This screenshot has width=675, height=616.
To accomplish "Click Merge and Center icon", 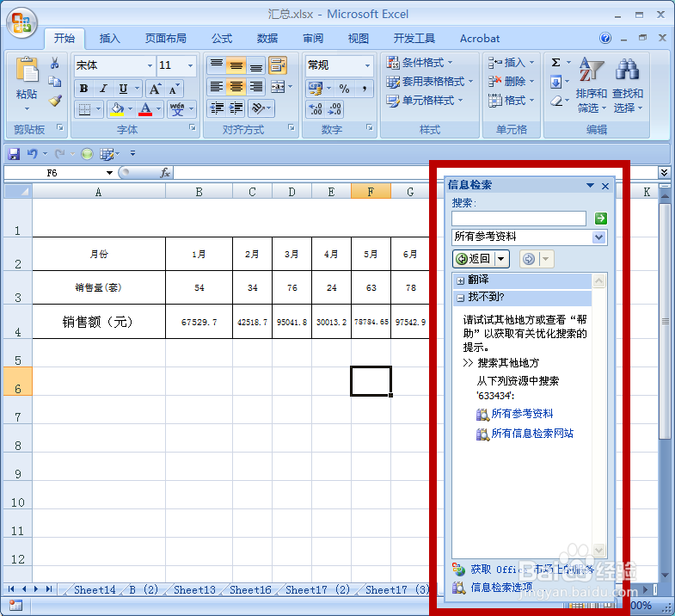I will coord(278,87).
